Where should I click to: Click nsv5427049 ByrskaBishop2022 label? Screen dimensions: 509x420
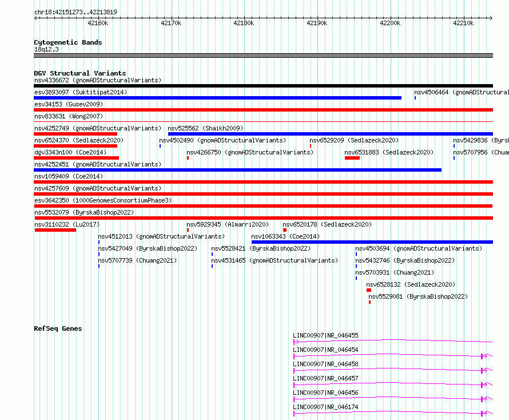148,248
